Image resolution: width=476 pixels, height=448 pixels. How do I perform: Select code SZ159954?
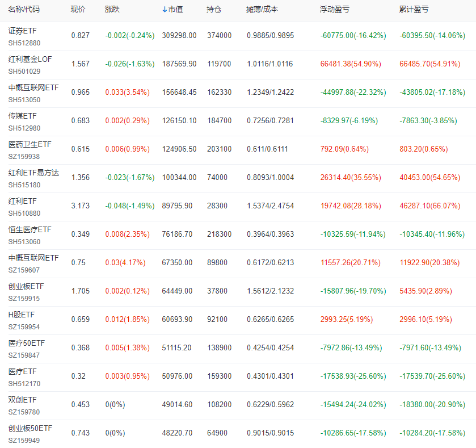pos(24,327)
